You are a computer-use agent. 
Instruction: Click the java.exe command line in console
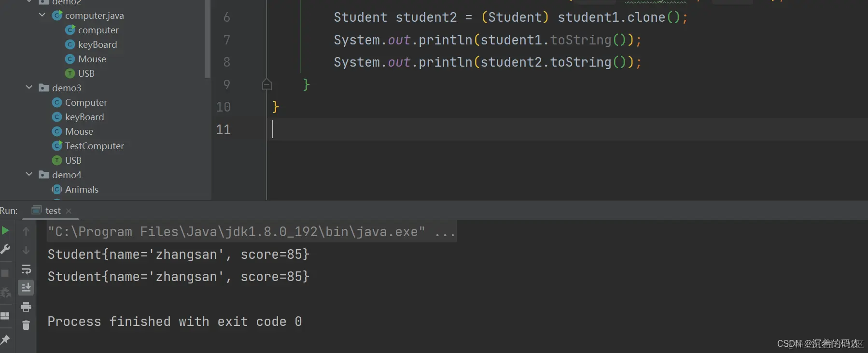(252, 232)
